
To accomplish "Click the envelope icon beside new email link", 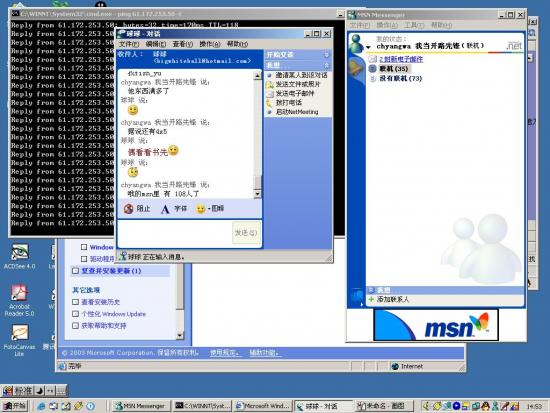I will [373, 59].
